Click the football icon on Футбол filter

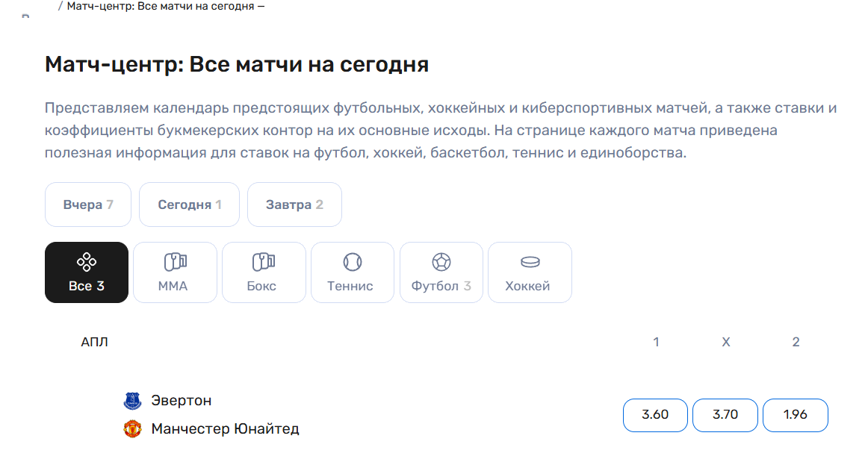click(441, 260)
